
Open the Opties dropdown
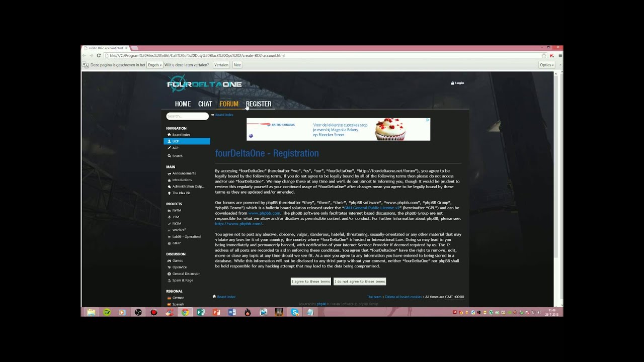pyautogui.click(x=546, y=65)
